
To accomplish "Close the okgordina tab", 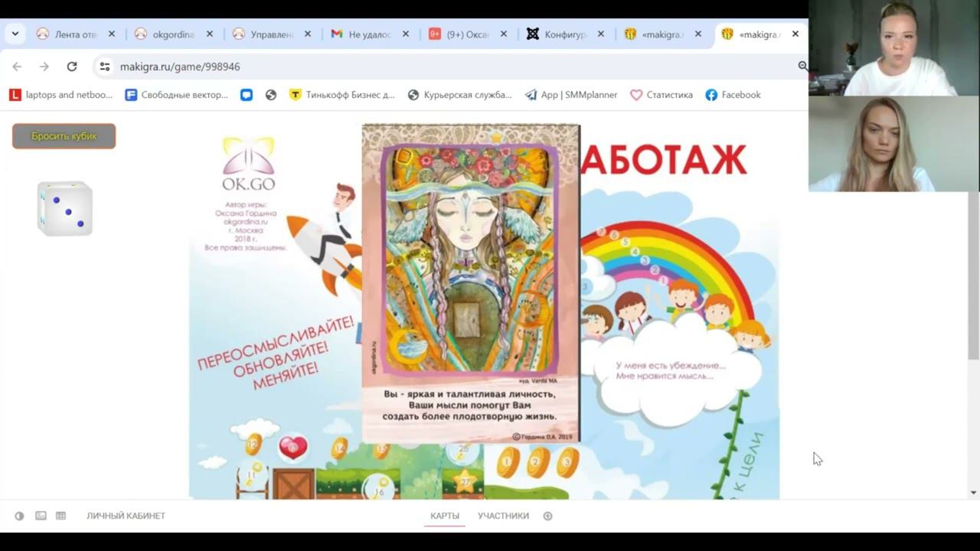I will tap(210, 34).
